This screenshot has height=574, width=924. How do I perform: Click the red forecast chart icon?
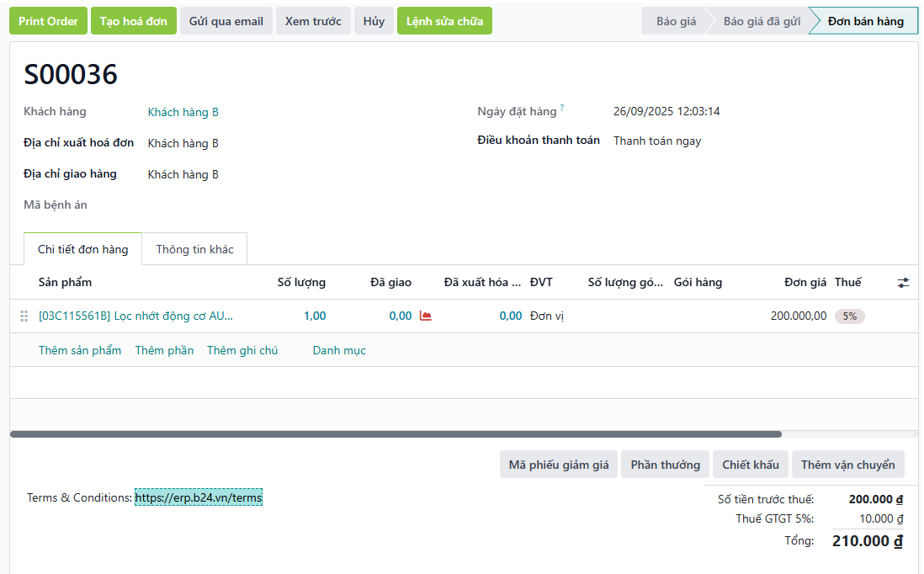point(425,316)
